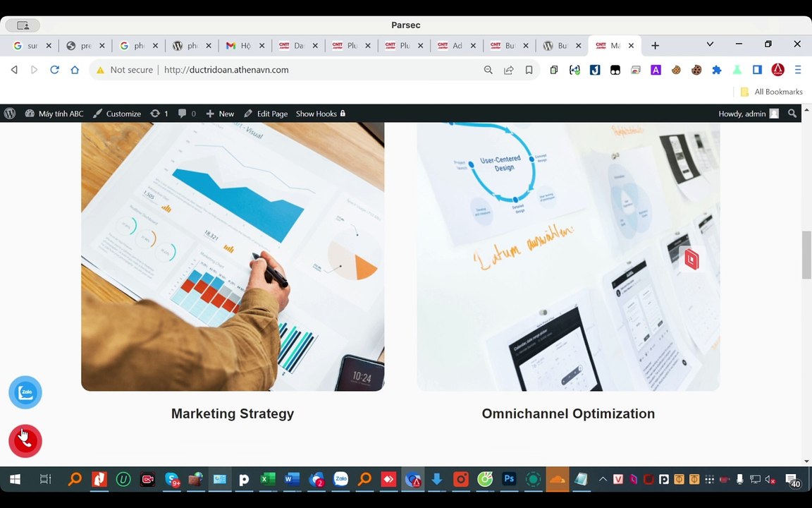Screen dimensions: 812x508
Task: Click the orange Cloudflare cloud taskbar icon
Action: [x=558, y=480]
